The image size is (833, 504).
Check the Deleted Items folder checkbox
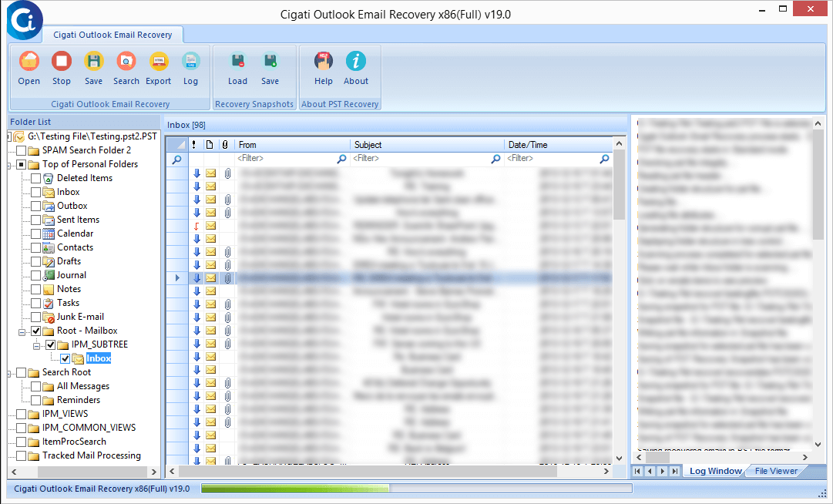[x=36, y=178]
